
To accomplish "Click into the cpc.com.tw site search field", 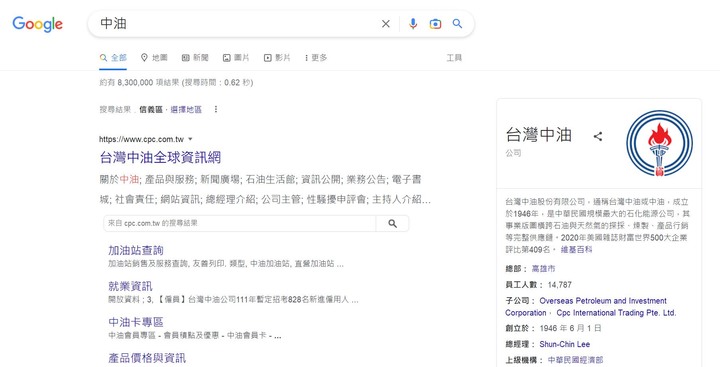I will pos(240,223).
